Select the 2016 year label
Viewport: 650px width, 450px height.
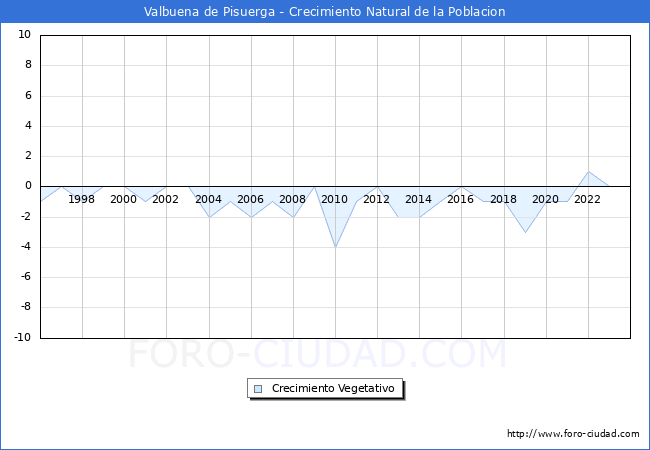coord(460,199)
